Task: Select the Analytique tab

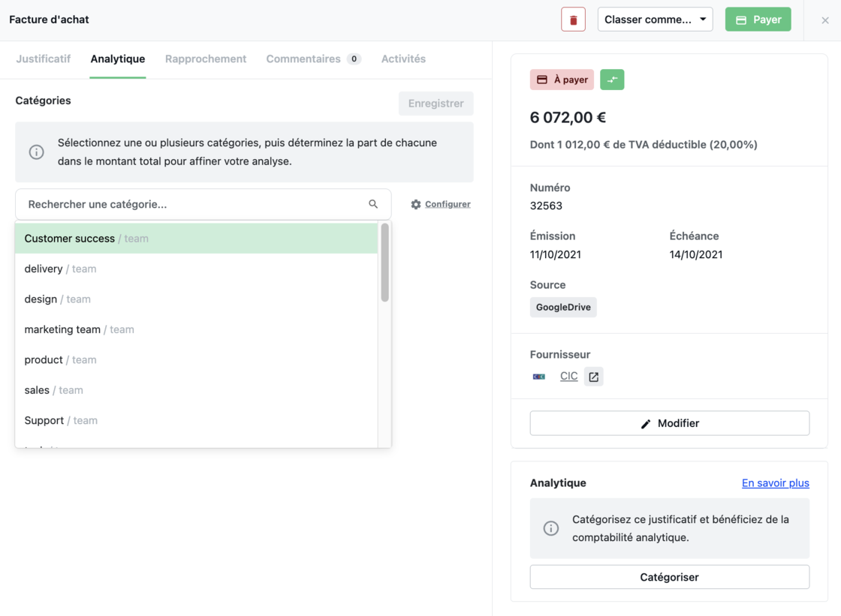Action: click(x=117, y=59)
